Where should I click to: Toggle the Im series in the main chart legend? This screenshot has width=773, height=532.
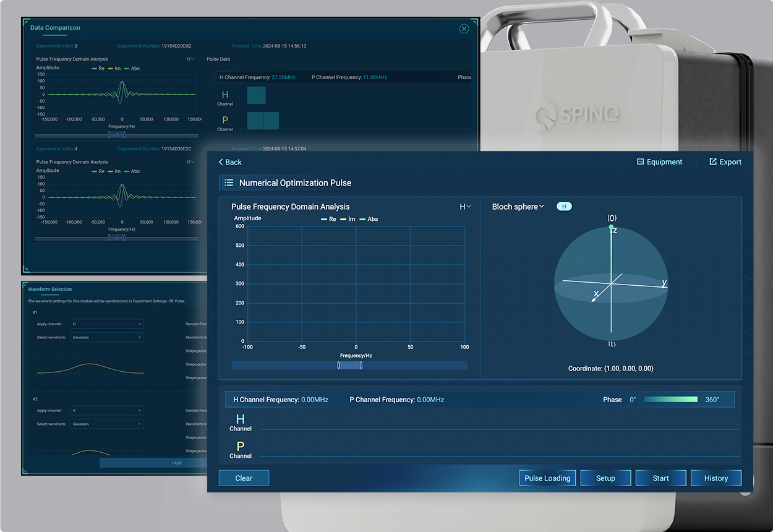click(348, 219)
